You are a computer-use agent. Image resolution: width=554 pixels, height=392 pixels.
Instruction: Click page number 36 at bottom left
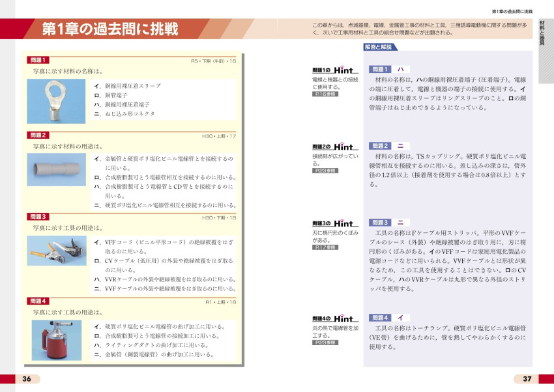pos(27,379)
